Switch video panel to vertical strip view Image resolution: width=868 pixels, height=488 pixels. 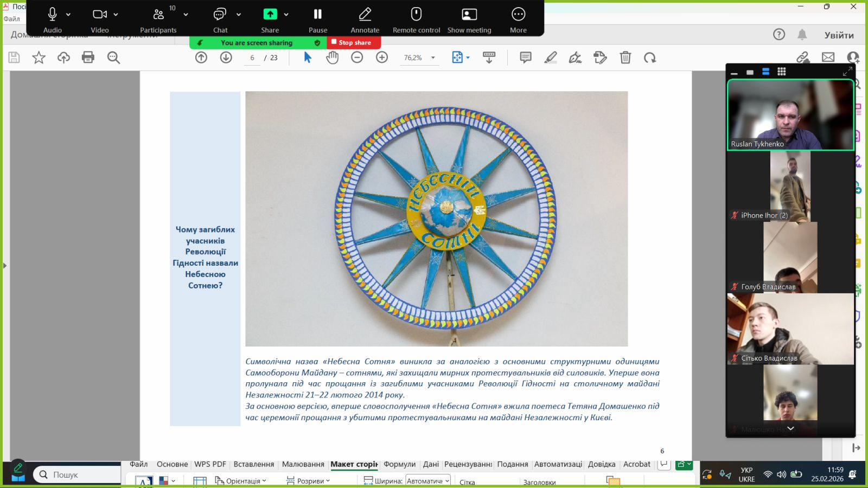765,72
